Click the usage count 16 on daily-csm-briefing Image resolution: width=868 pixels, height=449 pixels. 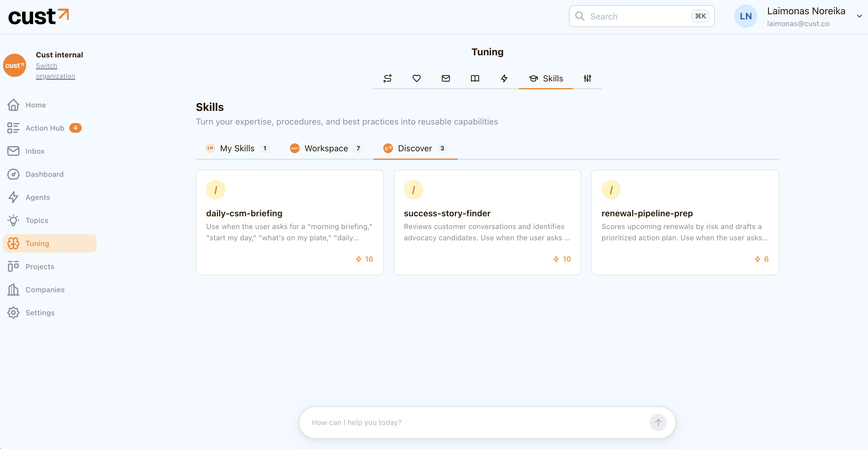[x=364, y=259]
